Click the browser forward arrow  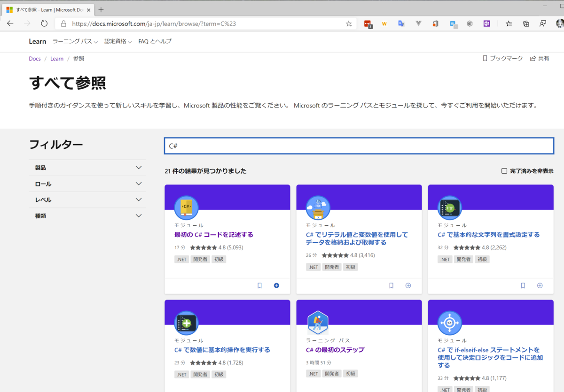pyautogui.click(x=27, y=23)
